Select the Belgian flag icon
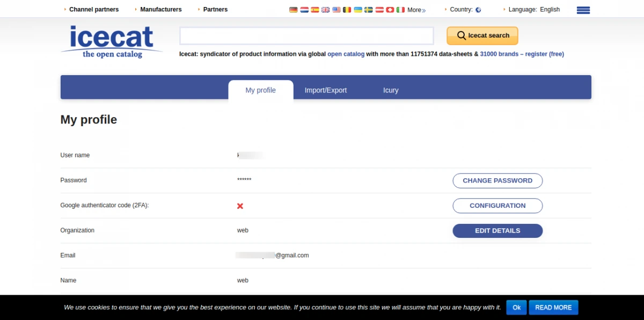644x320 pixels. pyautogui.click(x=347, y=10)
